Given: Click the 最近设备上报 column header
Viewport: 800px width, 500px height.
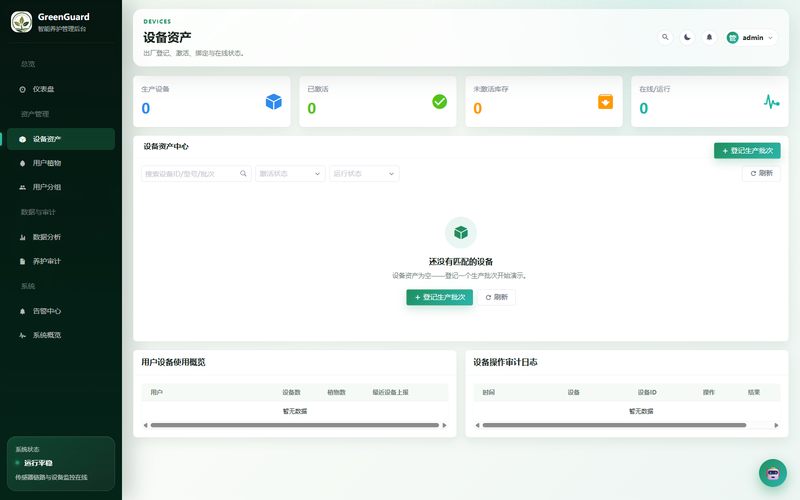Looking at the screenshot, I should (x=390, y=392).
